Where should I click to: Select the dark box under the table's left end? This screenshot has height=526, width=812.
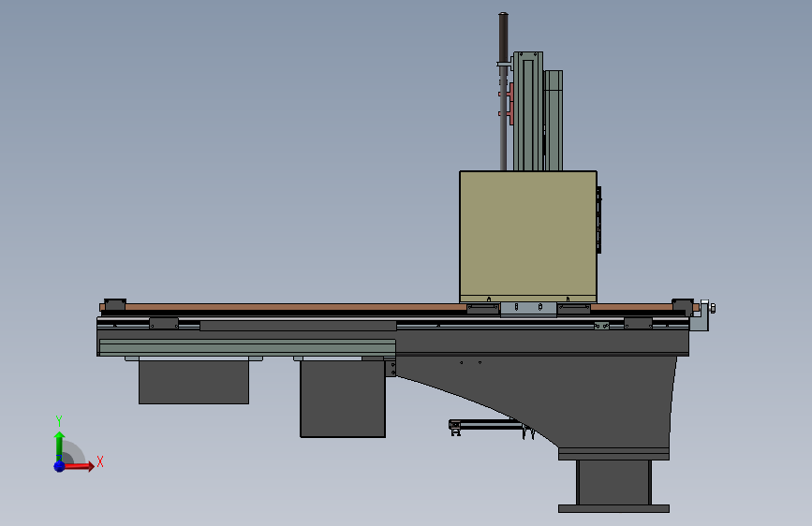tap(194, 382)
